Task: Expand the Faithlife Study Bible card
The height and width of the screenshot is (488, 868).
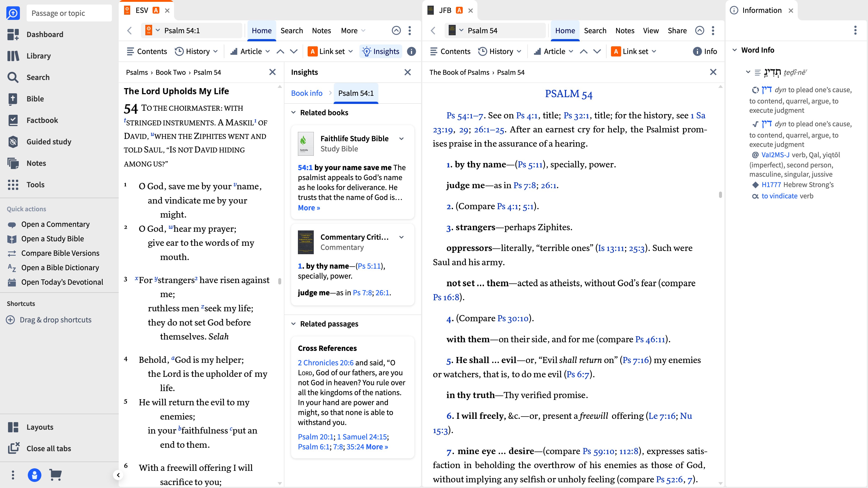Action: pyautogui.click(x=401, y=139)
